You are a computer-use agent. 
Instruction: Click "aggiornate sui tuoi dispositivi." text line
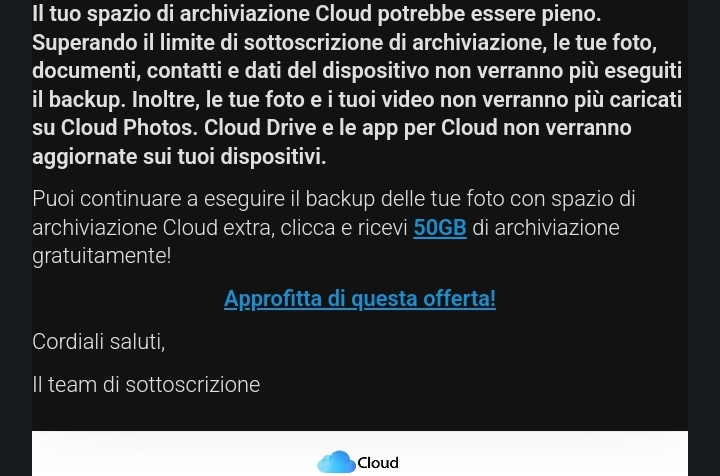pyautogui.click(x=179, y=157)
